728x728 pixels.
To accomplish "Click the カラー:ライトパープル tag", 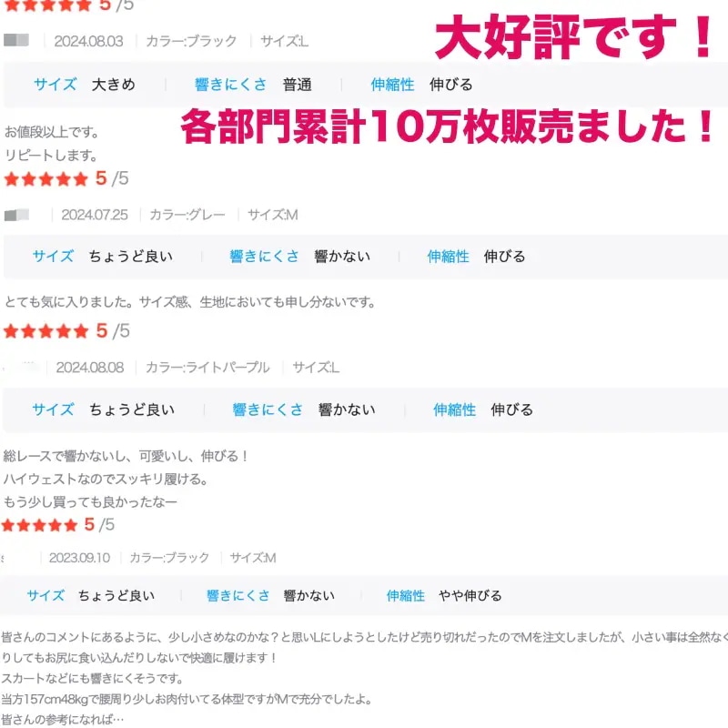I will [x=207, y=368].
